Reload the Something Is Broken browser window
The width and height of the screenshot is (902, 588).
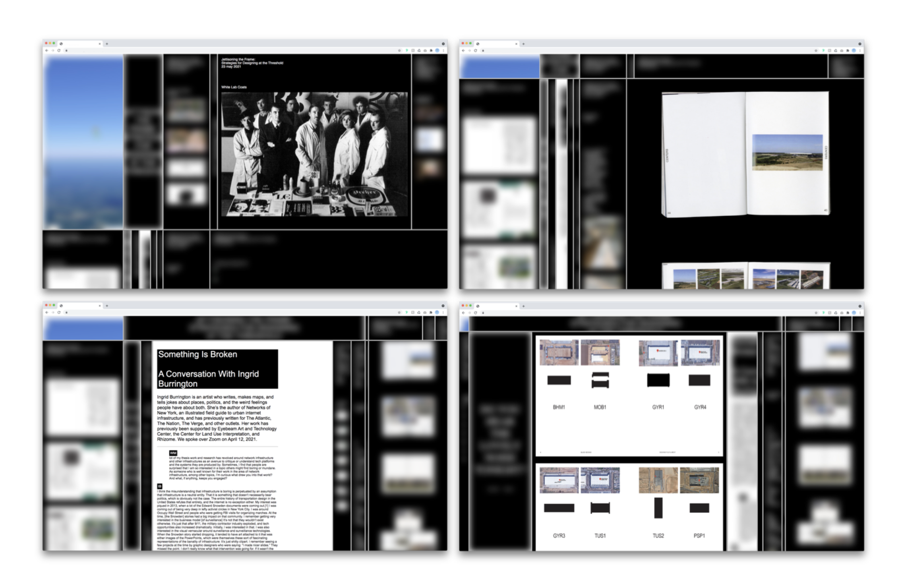coord(59,312)
